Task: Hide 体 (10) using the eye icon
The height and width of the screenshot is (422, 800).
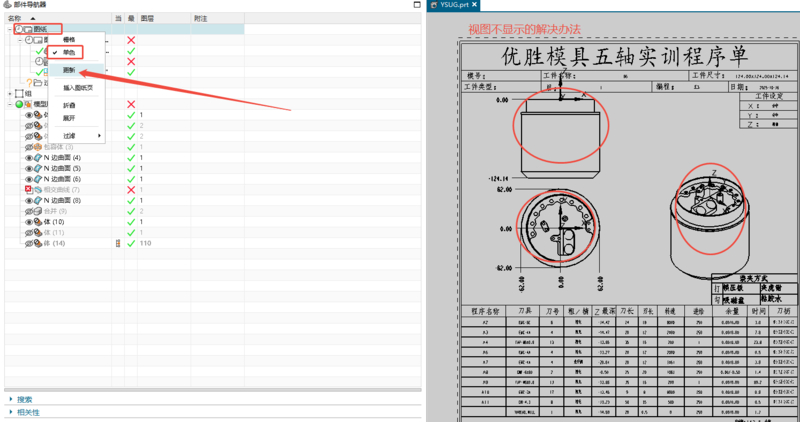Action: pos(29,222)
